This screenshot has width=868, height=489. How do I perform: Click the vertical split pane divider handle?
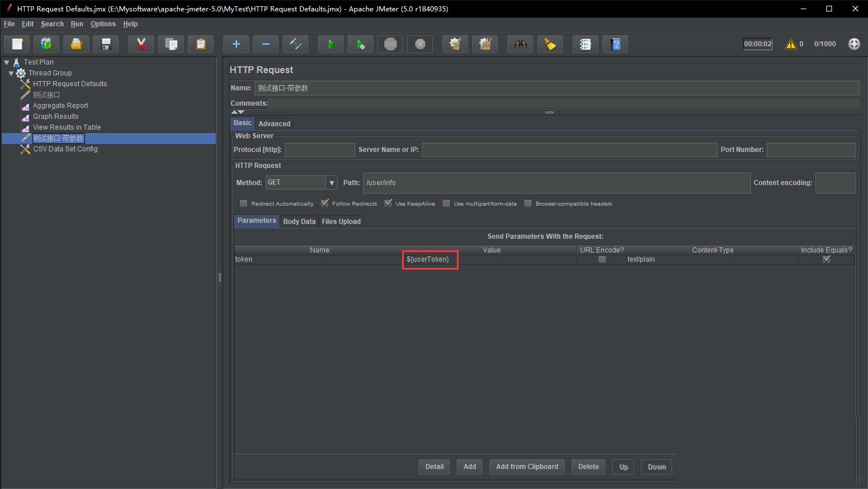[x=220, y=278]
